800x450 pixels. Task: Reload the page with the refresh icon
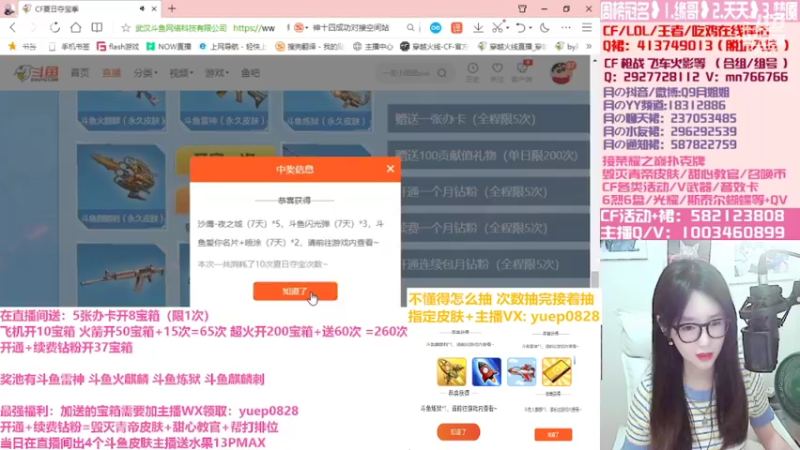click(x=55, y=28)
